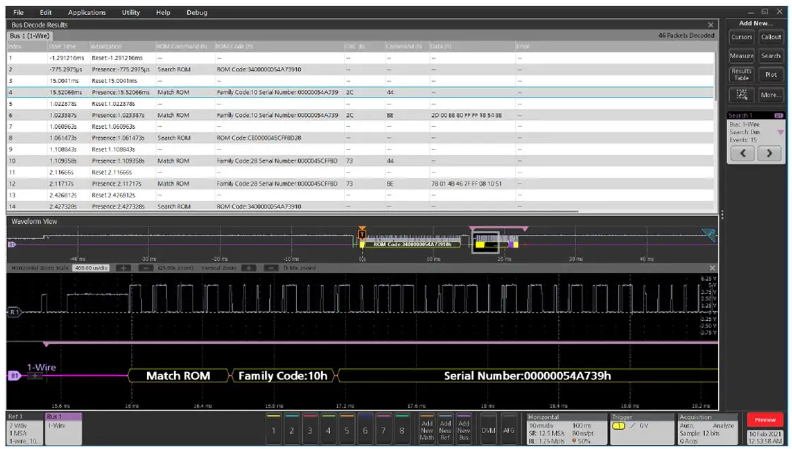The width and height of the screenshot is (792, 449).
Task: Go to previous search event
Action: (x=742, y=153)
